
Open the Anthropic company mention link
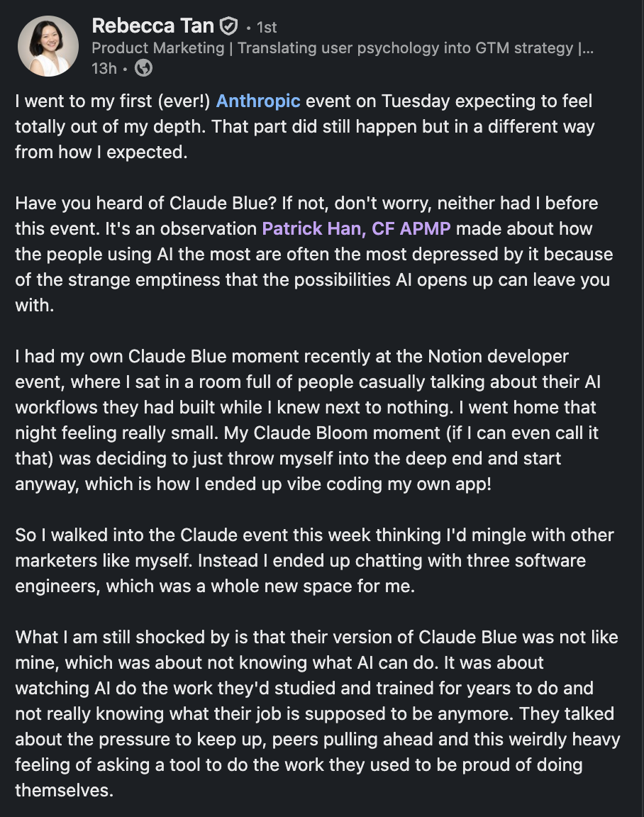258,101
